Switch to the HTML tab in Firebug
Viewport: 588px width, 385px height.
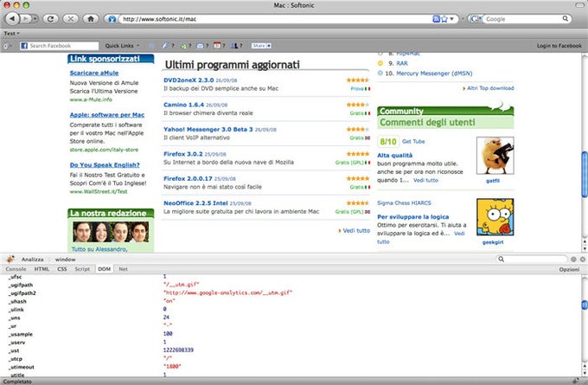[42, 269]
